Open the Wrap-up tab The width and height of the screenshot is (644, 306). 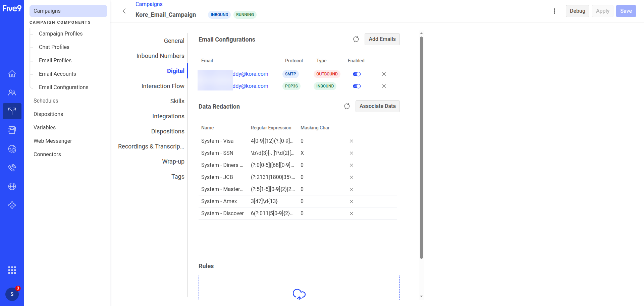[173, 162]
